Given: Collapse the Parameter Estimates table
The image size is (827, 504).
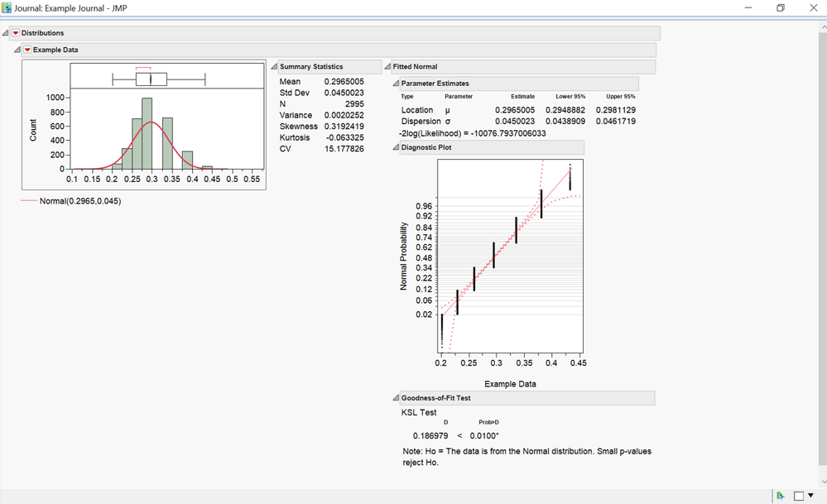Looking at the screenshot, I should (396, 84).
